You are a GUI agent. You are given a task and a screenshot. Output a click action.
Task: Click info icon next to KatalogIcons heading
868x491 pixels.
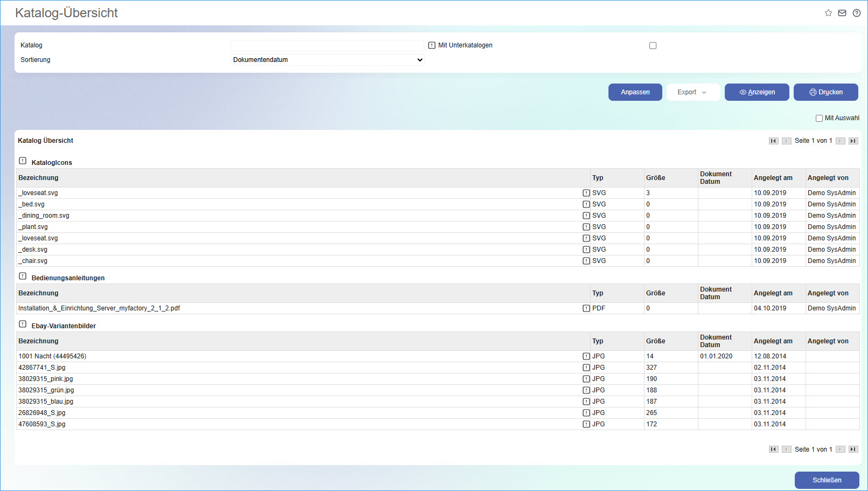pos(23,161)
